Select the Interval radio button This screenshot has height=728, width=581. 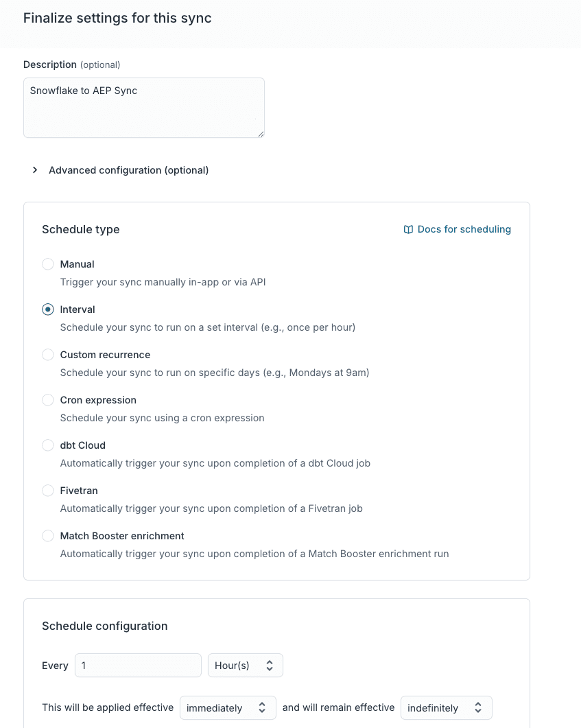pyautogui.click(x=48, y=309)
